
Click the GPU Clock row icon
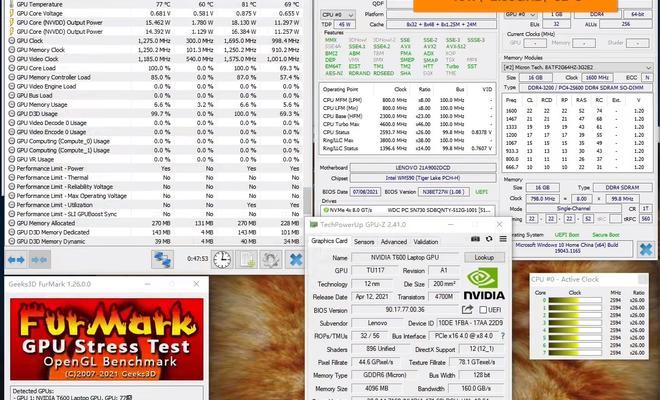coord(11,41)
